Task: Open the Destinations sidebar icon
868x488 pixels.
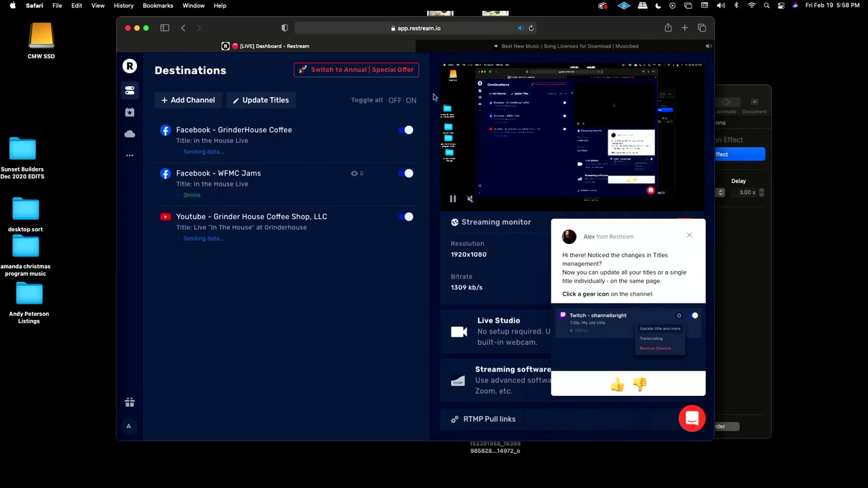Action: 130,90
